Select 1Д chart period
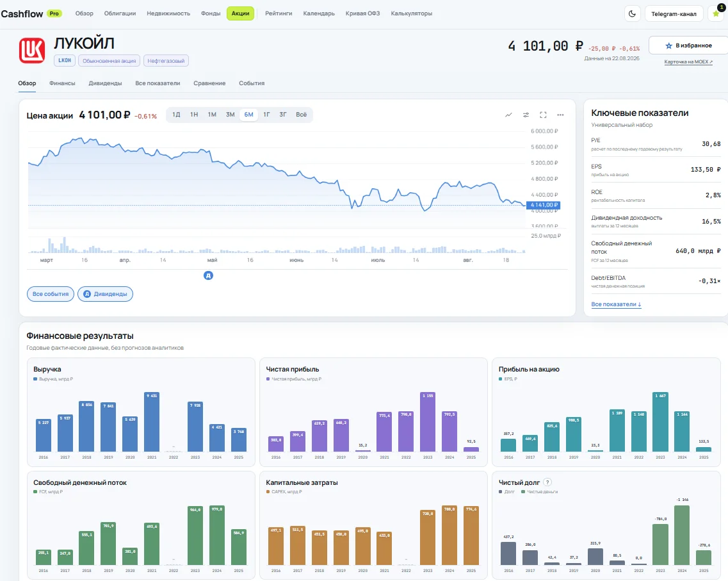 coord(177,115)
